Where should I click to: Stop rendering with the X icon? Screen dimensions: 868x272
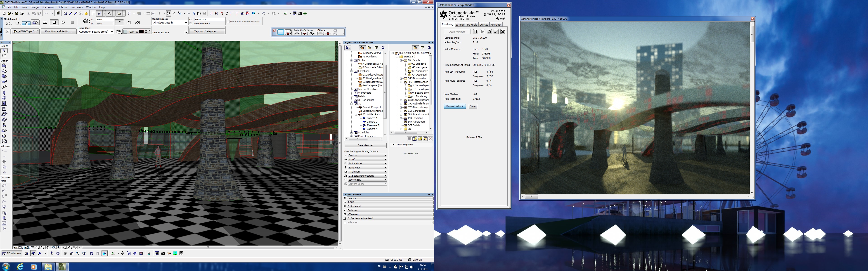point(503,32)
